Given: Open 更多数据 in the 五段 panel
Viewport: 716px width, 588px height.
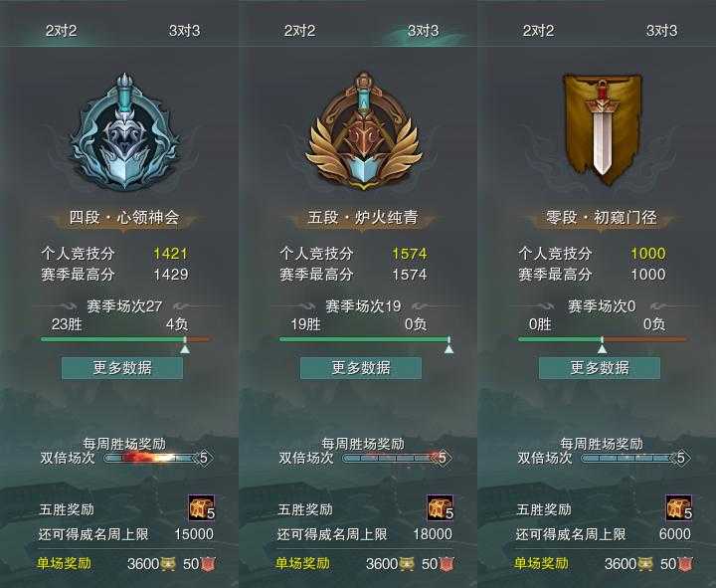Looking at the screenshot, I should tap(361, 368).
